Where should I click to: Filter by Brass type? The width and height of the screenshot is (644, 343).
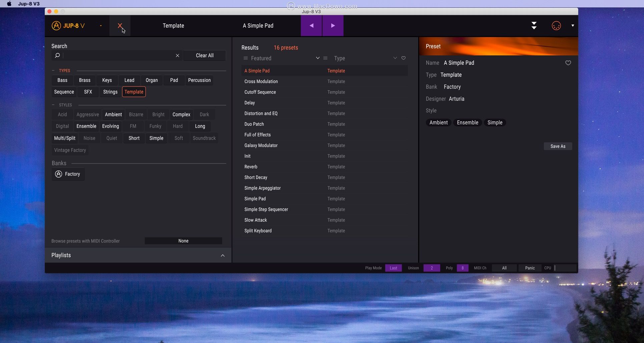[x=85, y=80]
